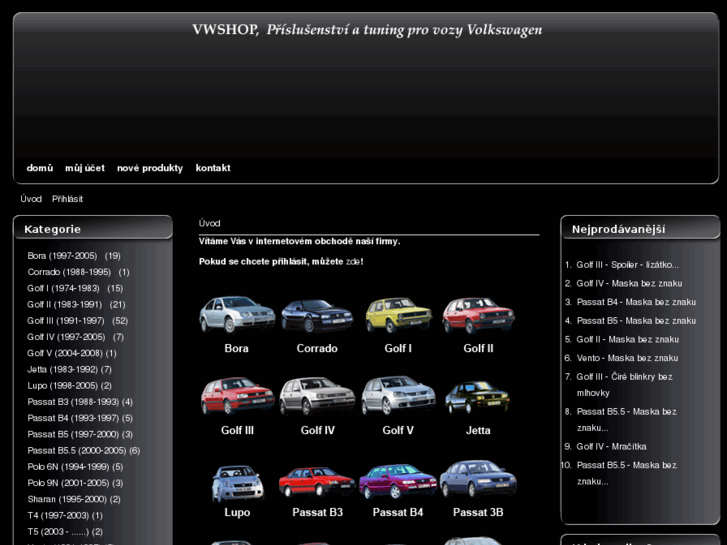Click the silver Bora car image

coord(236,315)
